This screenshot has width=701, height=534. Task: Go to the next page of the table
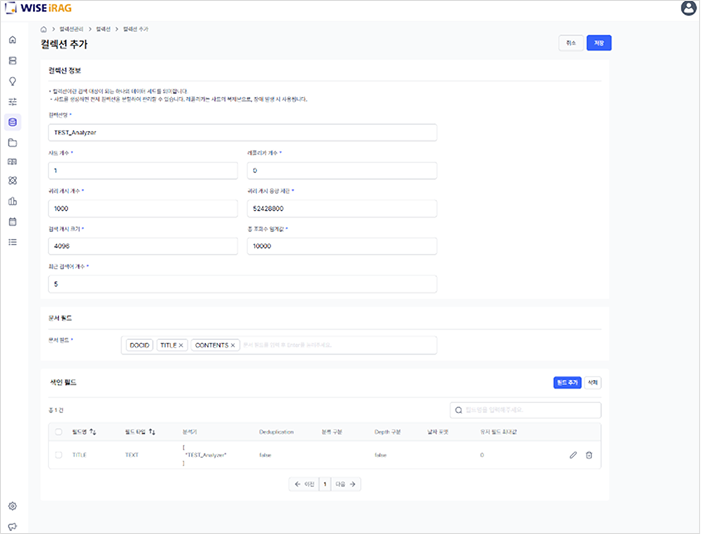[347, 484]
